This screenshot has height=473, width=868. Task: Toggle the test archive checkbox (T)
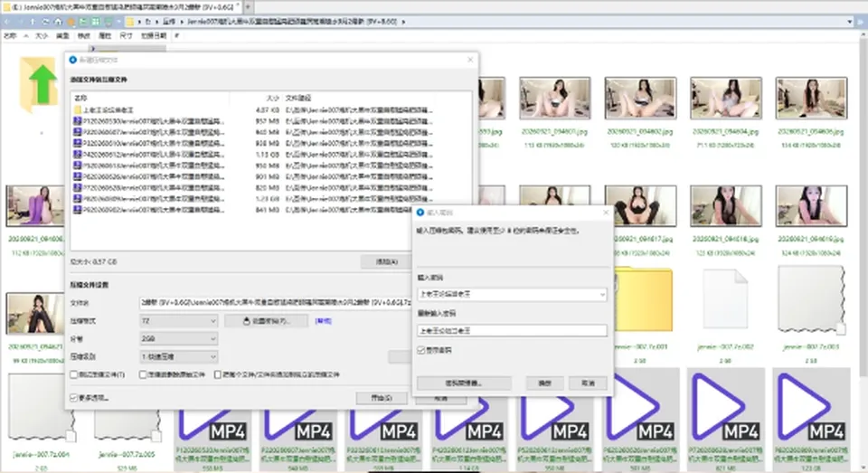(73, 375)
